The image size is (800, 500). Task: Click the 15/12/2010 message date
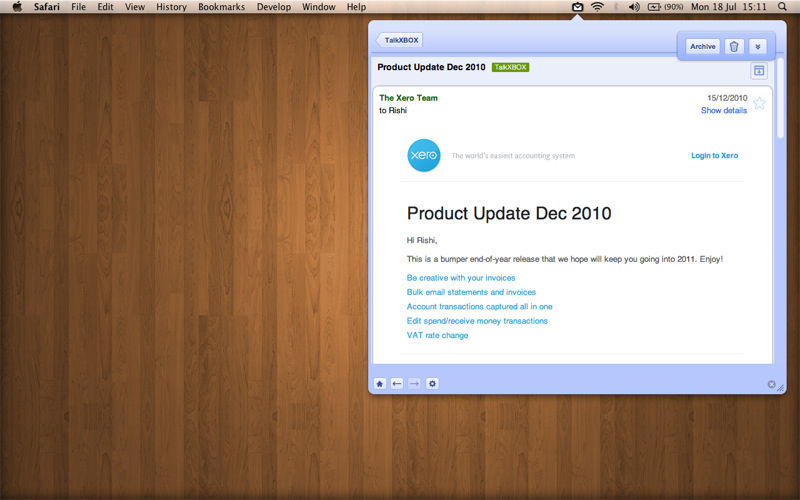(727, 98)
